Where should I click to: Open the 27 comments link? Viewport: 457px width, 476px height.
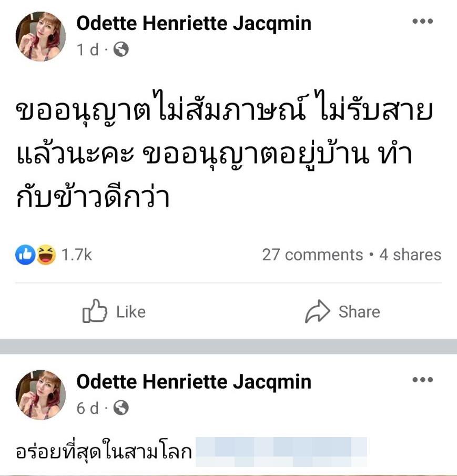(x=312, y=255)
